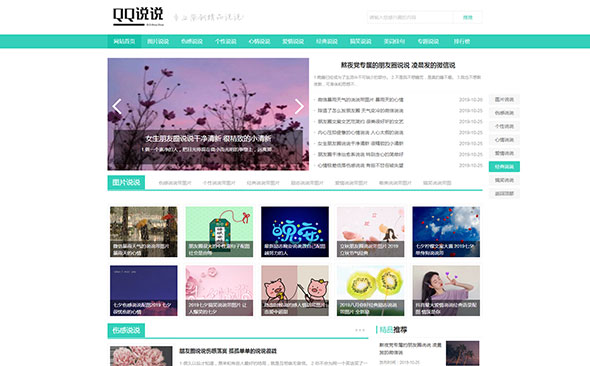Open 排行榜 in the navigation bar
Viewport: 590px width, 366px height.
coord(462,41)
